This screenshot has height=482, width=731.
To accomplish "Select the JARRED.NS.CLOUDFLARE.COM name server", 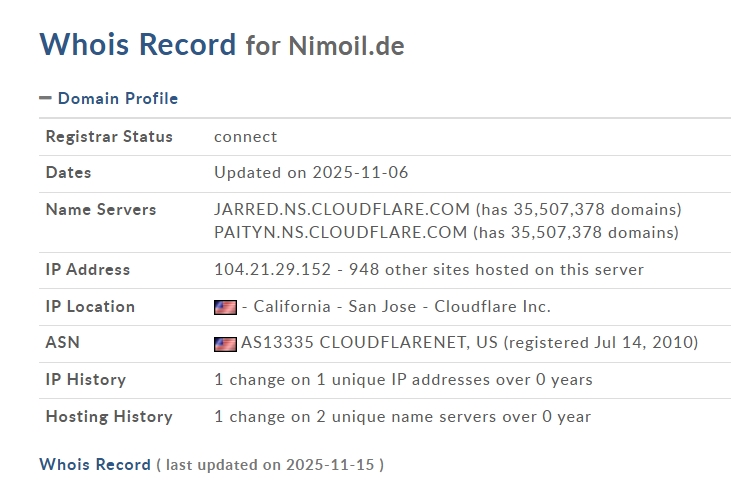I will pos(342,210).
